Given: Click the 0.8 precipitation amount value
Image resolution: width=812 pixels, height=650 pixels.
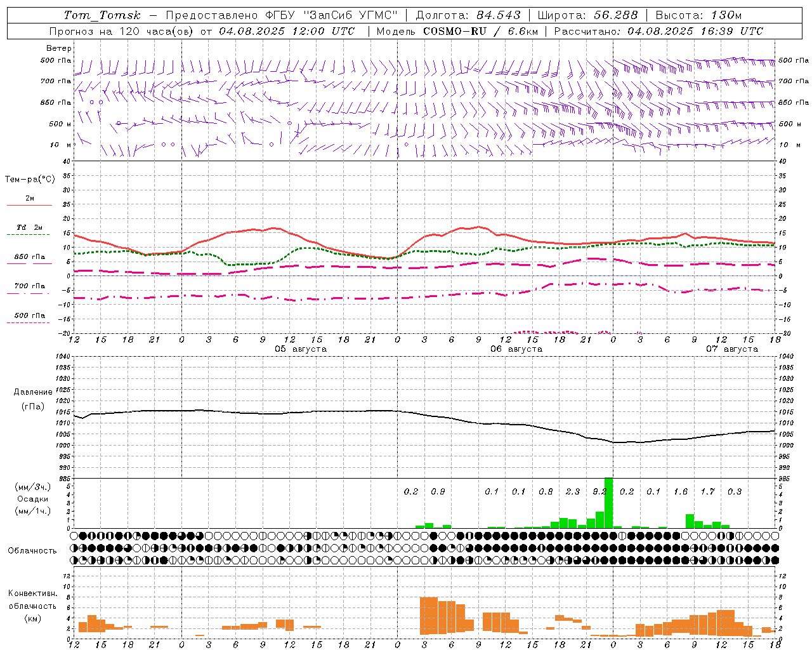Looking at the screenshot, I should click(546, 491).
